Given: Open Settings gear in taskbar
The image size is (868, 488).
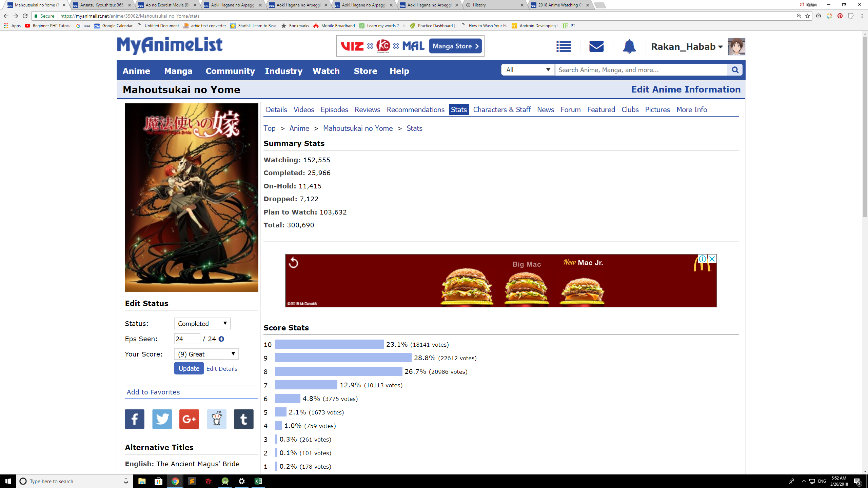Looking at the screenshot, I should point(241,481).
